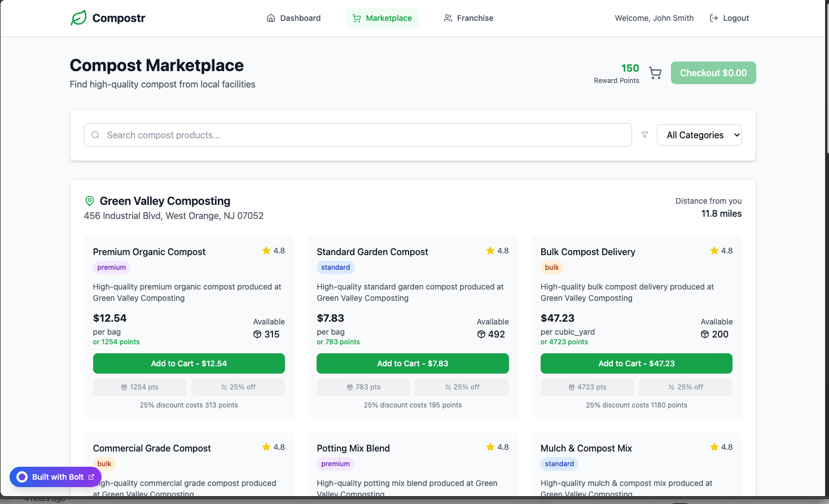Toggle 25% off for Standard Garden Compost
Screen dimensions: 829x504
462,387
